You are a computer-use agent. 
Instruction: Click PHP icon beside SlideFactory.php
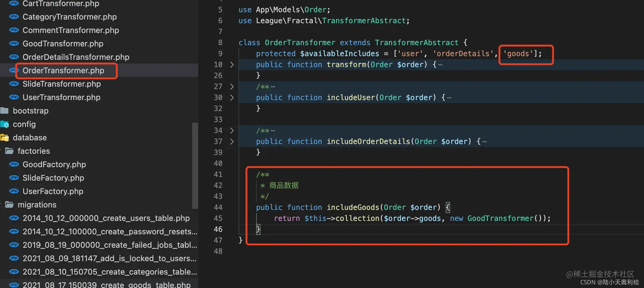14,178
